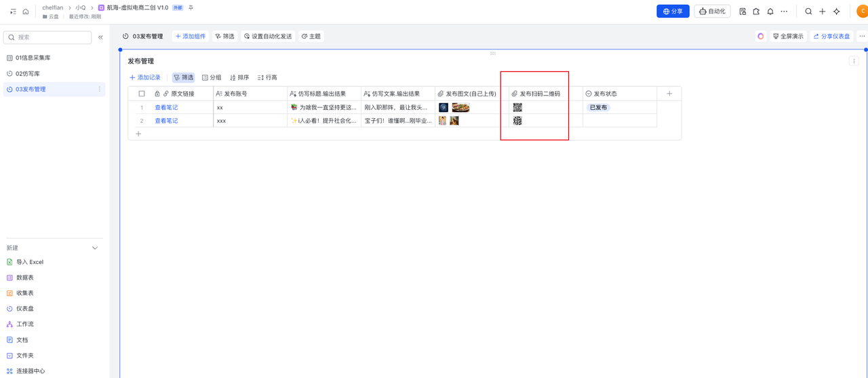
Task: Open the orange user avatar
Action: point(862,12)
